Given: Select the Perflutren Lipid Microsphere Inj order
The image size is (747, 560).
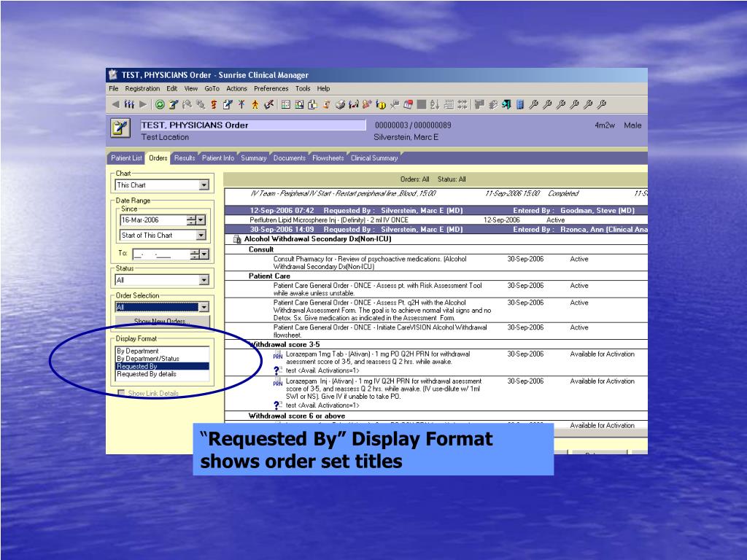Looking at the screenshot, I should pos(436,220).
